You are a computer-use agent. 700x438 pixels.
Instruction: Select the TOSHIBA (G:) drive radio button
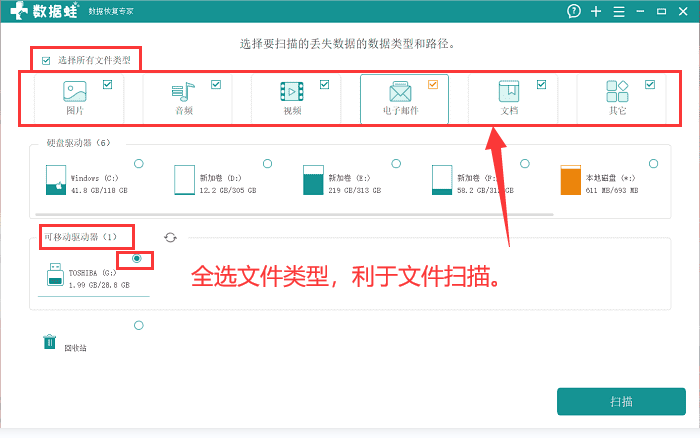pos(137,259)
